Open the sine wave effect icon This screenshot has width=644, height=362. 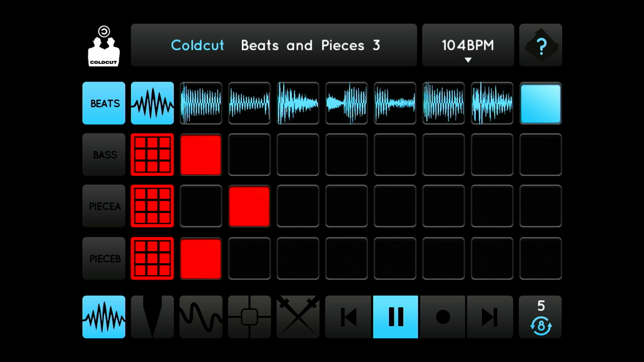[201, 317]
